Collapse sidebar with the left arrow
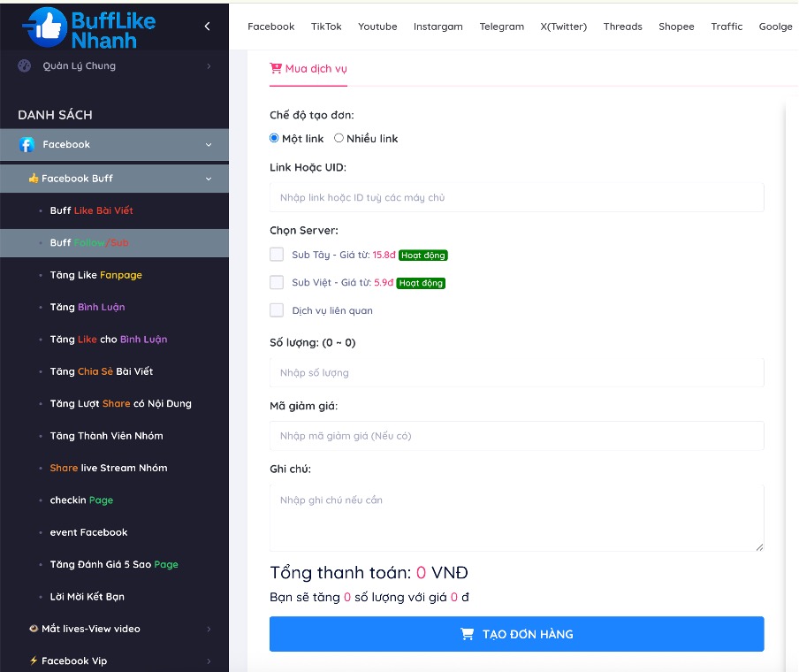Screen dimensions: 799x672 207,26
